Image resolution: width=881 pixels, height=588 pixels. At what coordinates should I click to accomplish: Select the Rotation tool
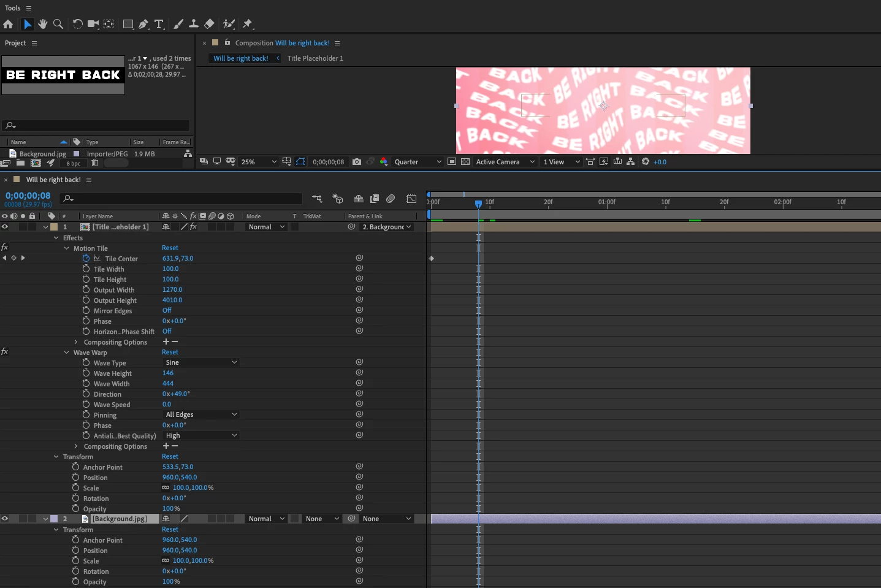pos(77,24)
